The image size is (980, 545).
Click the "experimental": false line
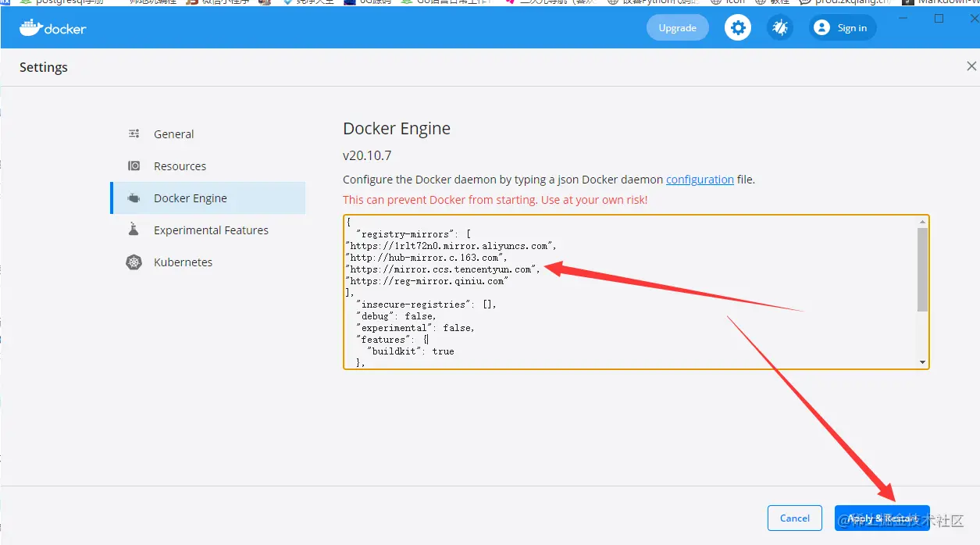[x=415, y=328]
